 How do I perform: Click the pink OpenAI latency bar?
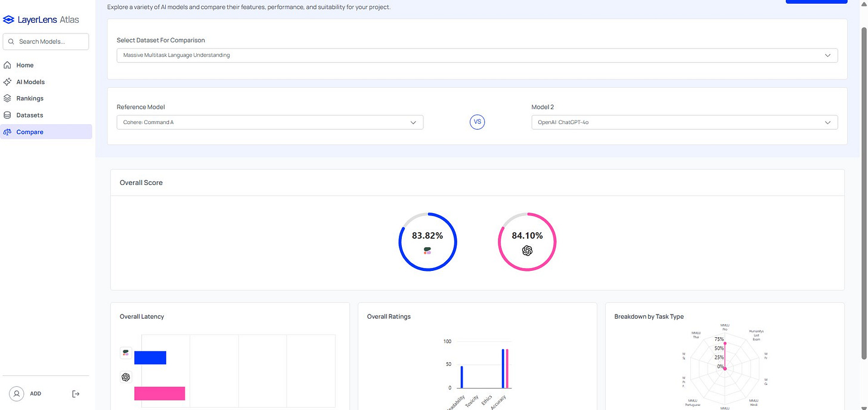pyautogui.click(x=160, y=393)
